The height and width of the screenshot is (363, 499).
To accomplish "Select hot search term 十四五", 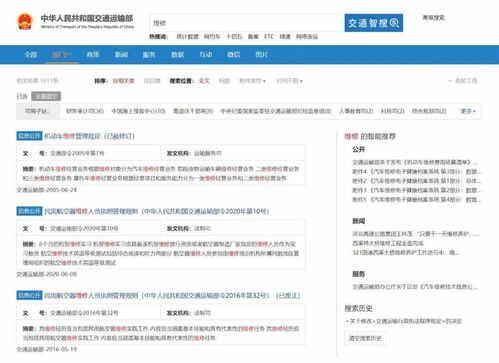I will coord(234,37).
